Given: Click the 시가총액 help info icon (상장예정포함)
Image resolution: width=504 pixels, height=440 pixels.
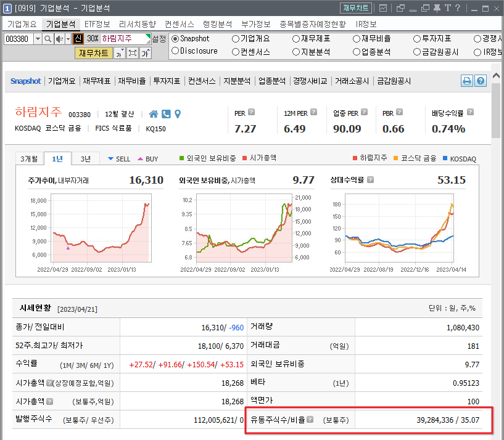Looking at the screenshot, I should (49, 383).
